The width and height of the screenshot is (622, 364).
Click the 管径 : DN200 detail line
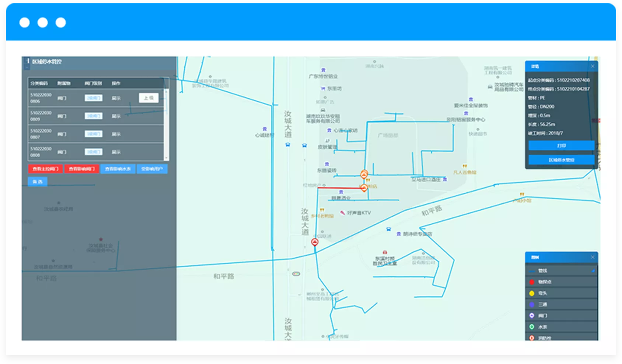tap(541, 107)
